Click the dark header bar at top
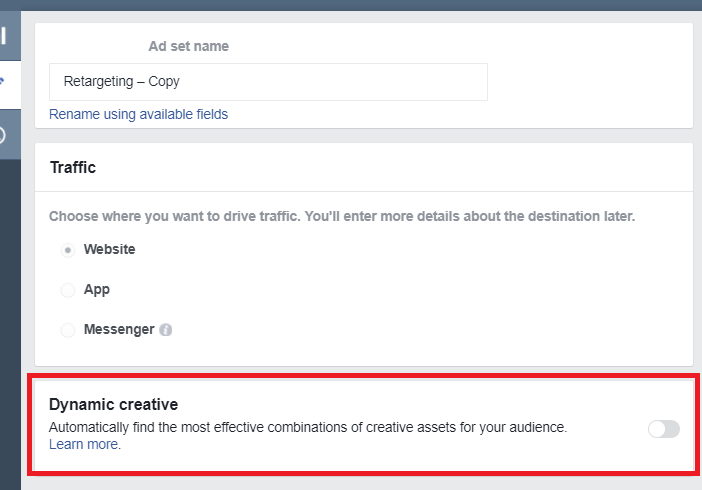 tap(350, 5)
